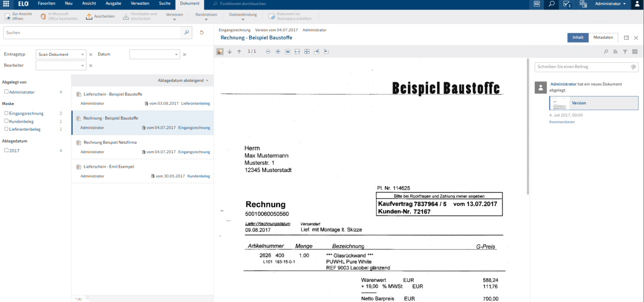Open the Ausgabe ribbon tab
The image size is (644, 302).
(x=113, y=4)
